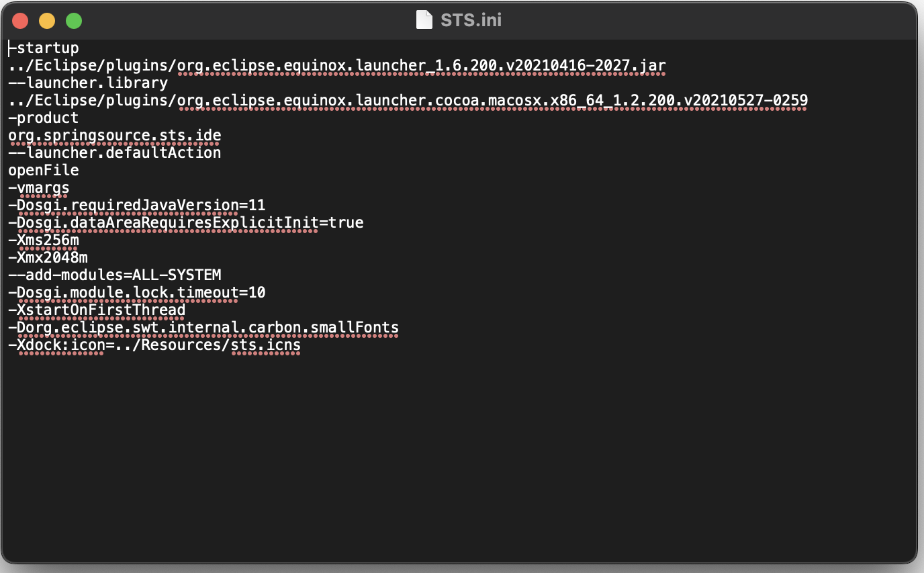Click the "--add-modules=ALL-SYSTEM" line
The width and height of the screenshot is (924, 573).
point(115,275)
